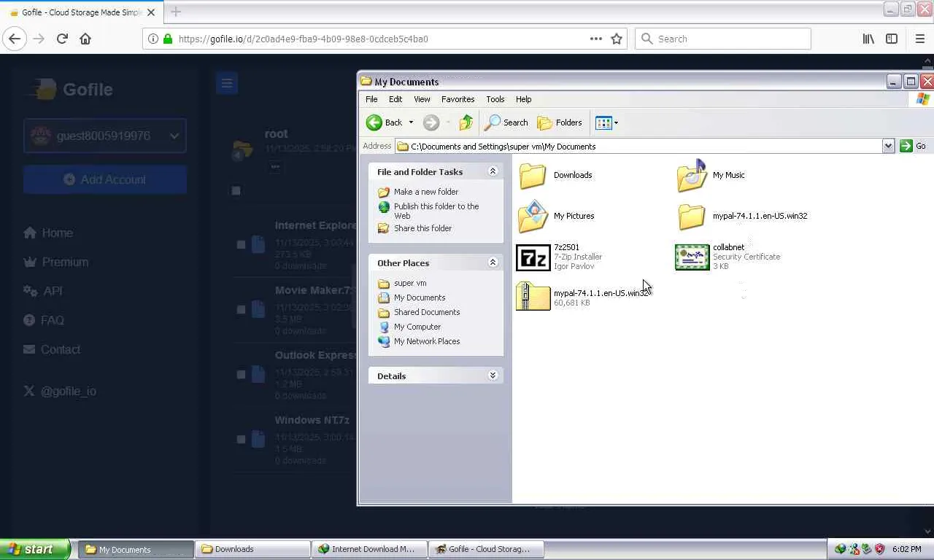Open the Edit menu in My Documents

(x=395, y=99)
